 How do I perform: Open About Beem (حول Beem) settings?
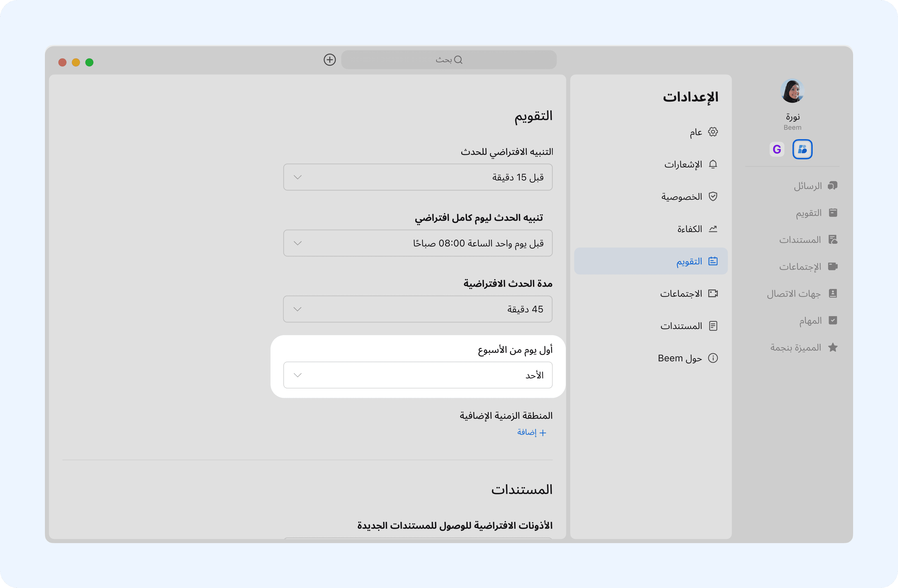(x=687, y=358)
